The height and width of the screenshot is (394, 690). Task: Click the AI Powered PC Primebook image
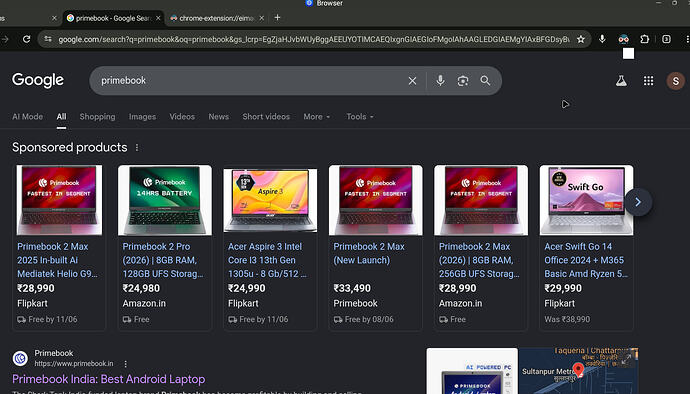472,371
